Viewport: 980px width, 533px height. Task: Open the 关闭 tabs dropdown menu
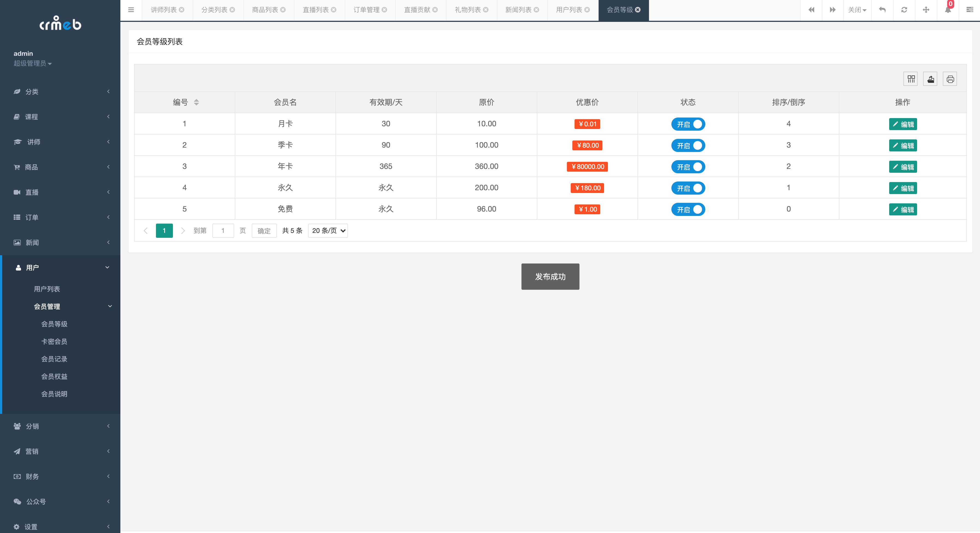[x=857, y=10]
